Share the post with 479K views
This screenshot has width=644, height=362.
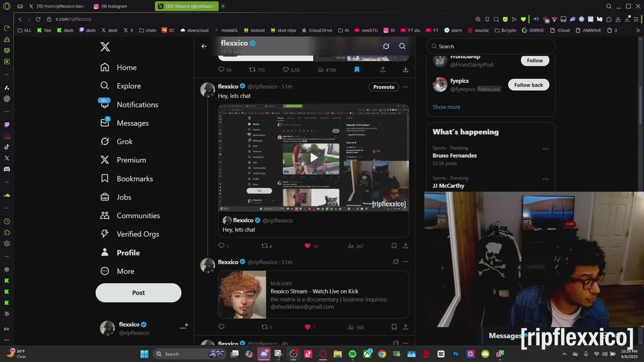tap(382, 70)
